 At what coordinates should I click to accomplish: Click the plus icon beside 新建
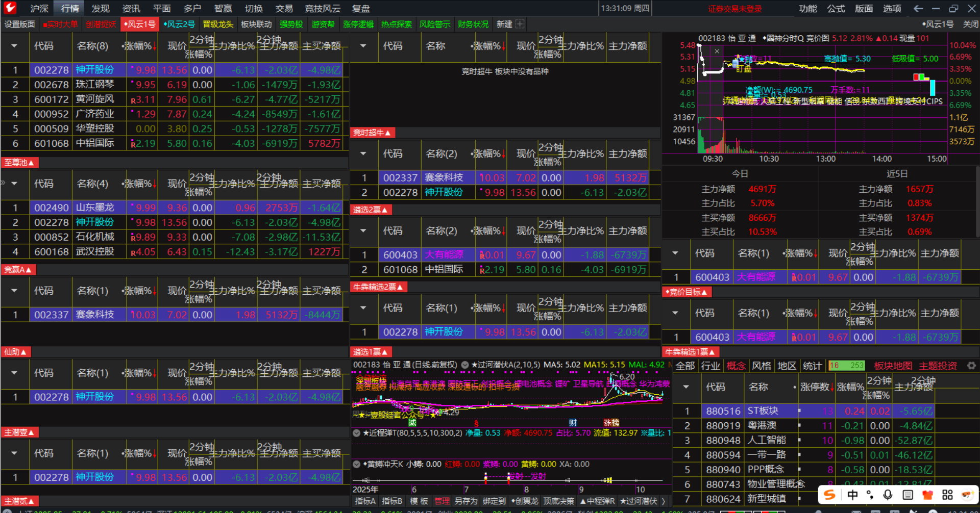point(520,24)
